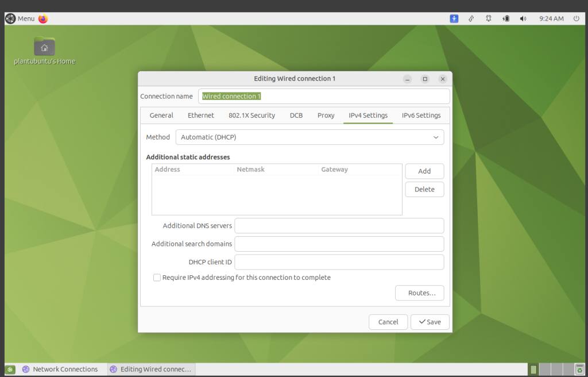Open the main Menu in the top panel

click(20, 18)
